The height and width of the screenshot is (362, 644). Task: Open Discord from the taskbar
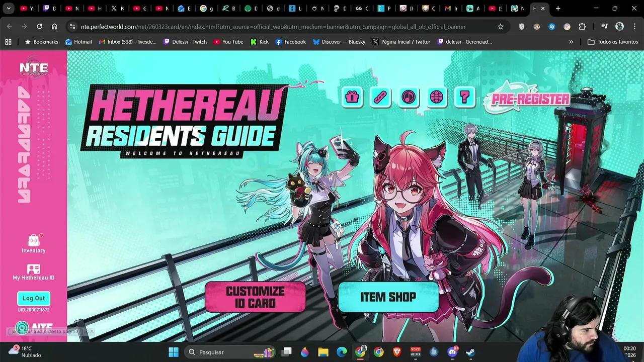pos(452,352)
